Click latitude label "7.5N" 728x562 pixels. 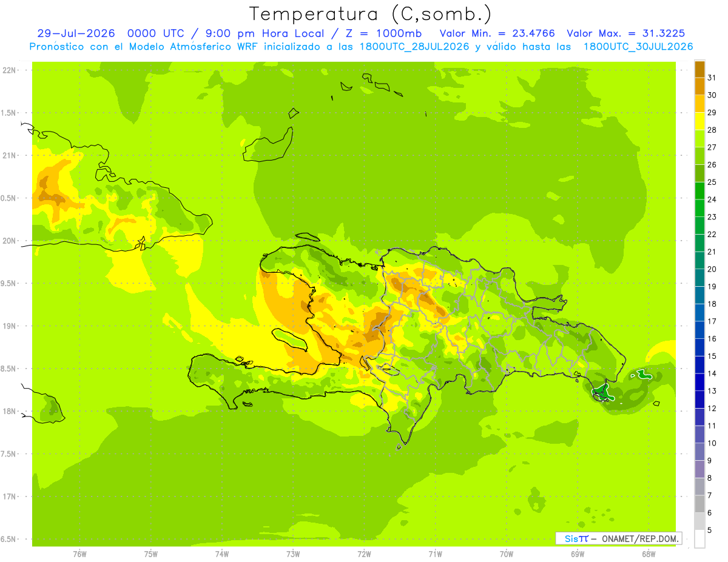[9, 454]
